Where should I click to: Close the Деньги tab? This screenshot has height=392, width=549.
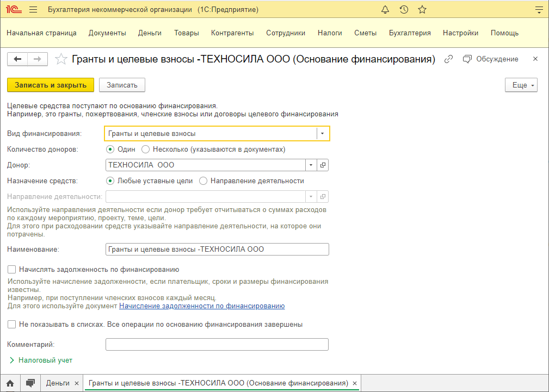click(77, 383)
